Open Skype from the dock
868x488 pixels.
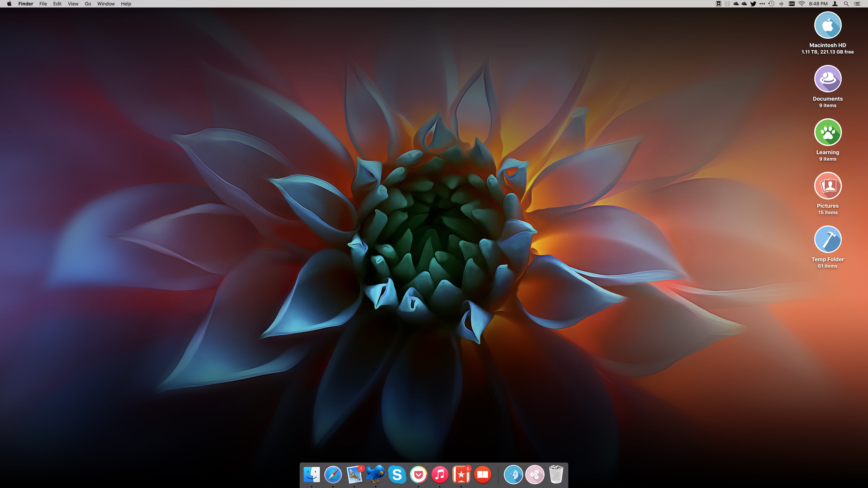[397, 474]
